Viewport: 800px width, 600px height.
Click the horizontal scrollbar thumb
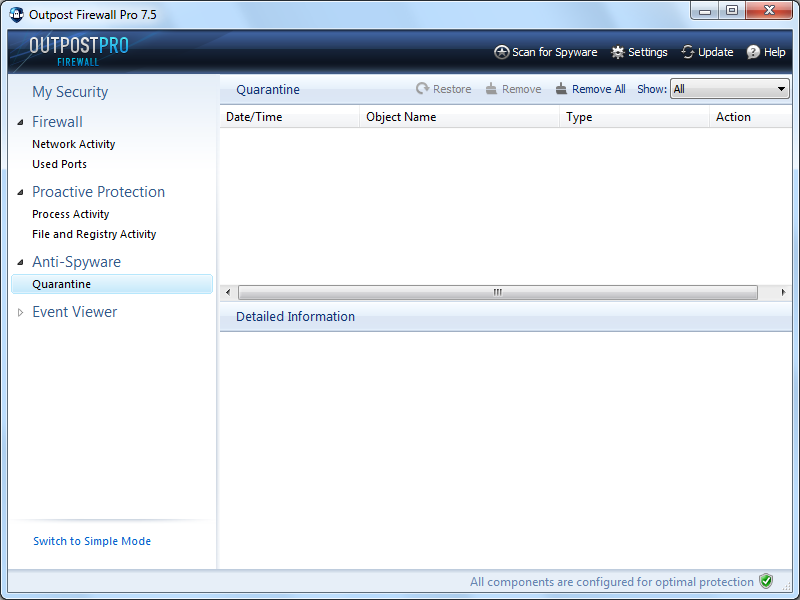coord(496,292)
